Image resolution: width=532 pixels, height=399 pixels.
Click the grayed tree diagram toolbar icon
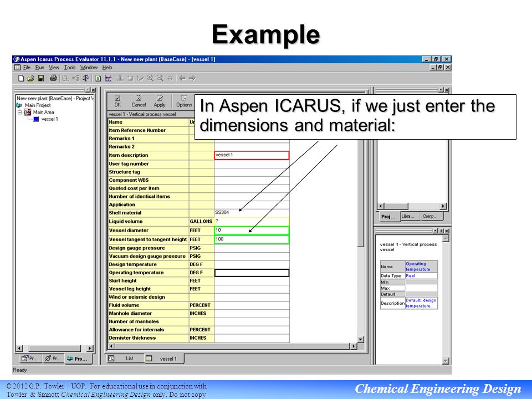tap(76, 78)
